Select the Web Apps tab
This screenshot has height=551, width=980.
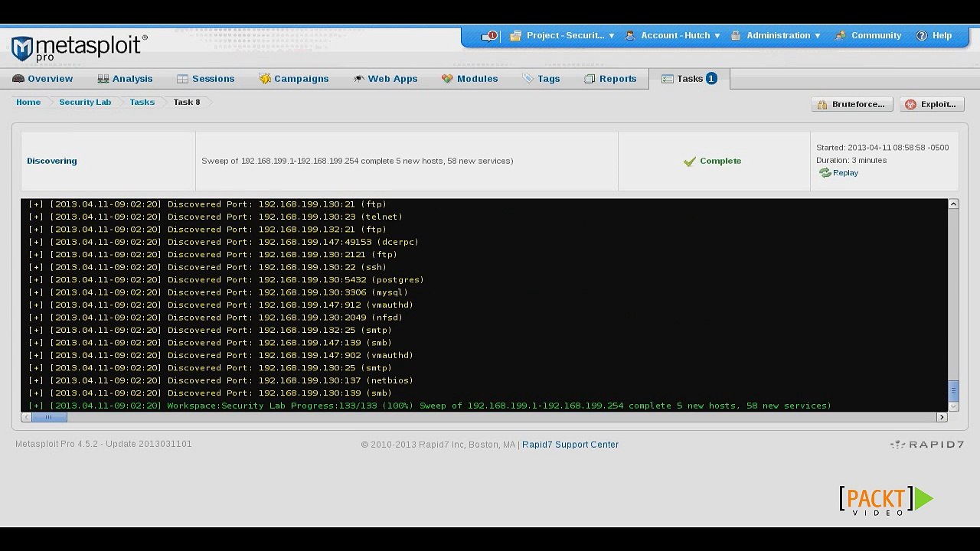pyautogui.click(x=385, y=79)
